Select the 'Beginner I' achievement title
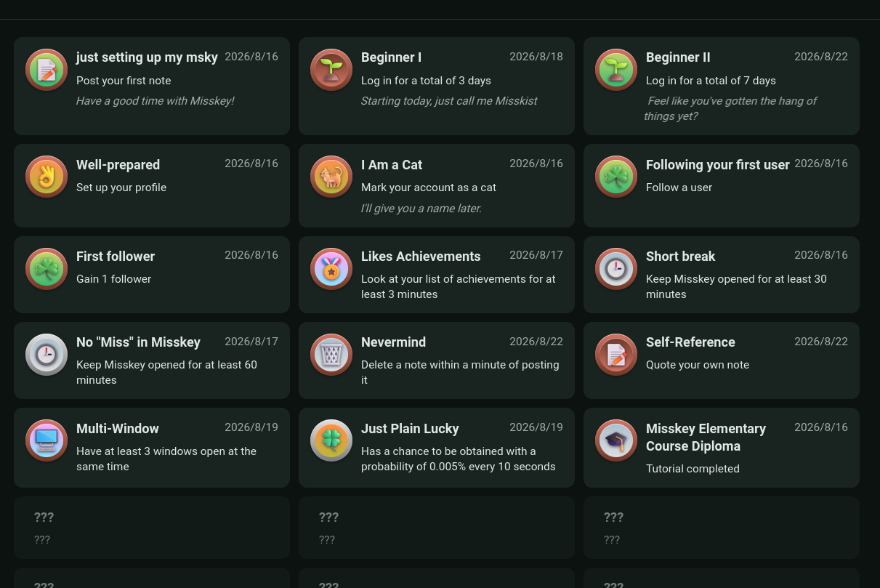The width and height of the screenshot is (880, 588). [x=391, y=57]
